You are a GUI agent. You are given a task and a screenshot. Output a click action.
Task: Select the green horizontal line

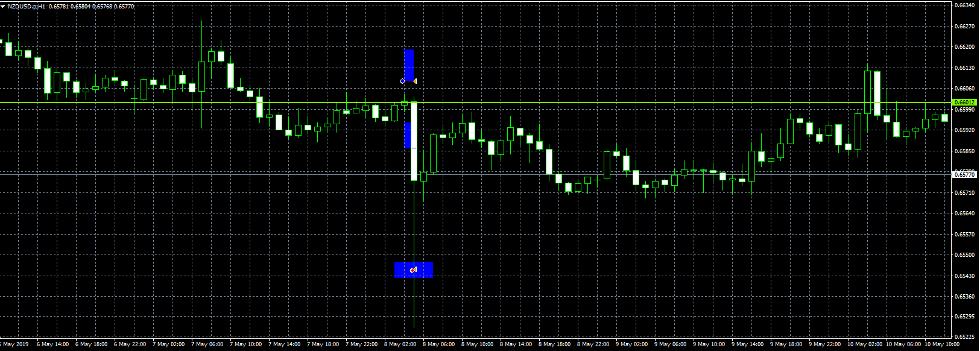coord(181,103)
